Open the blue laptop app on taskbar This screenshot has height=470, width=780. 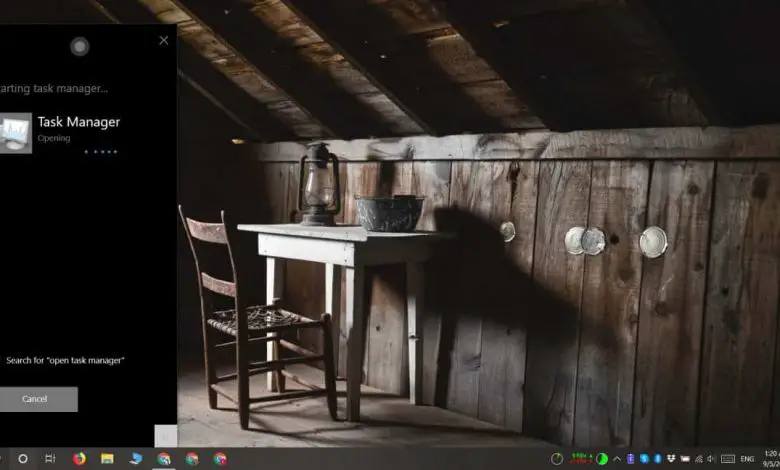point(136,458)
